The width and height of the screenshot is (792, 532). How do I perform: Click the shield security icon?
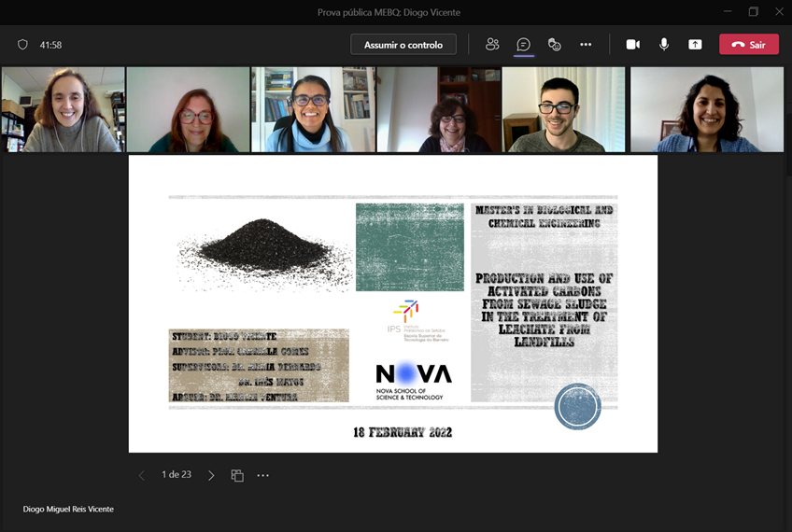tap(23, 44)
